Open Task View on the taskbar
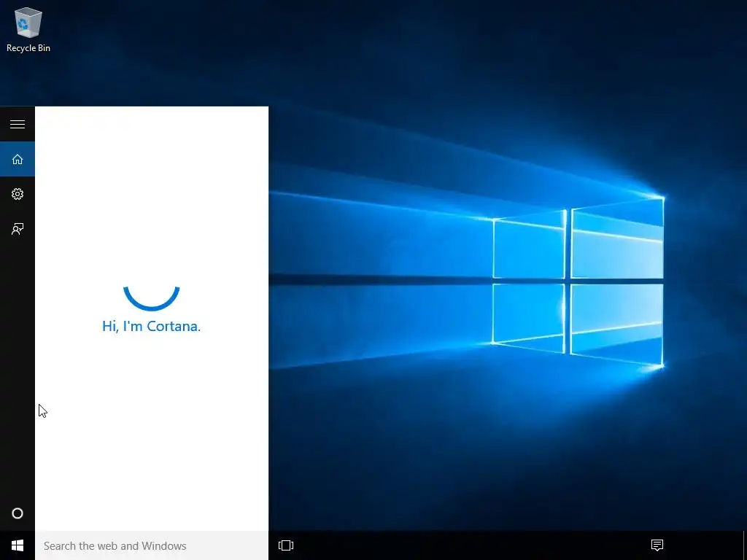The height and width of the screenshot is (560, 747). tap(286, 545)
